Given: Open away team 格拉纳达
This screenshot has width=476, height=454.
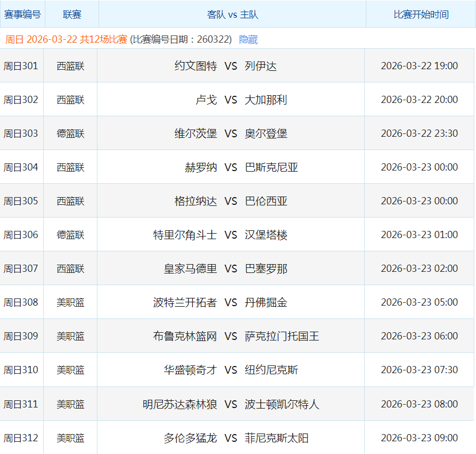Looking at the screenshot, I should [x=195, y=201].
